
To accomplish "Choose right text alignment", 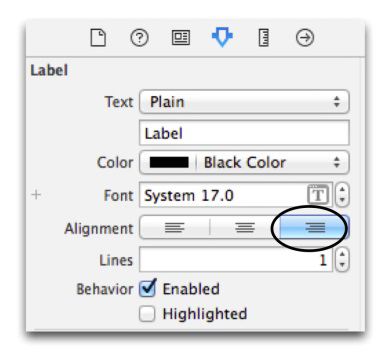I will coord(314,228).
